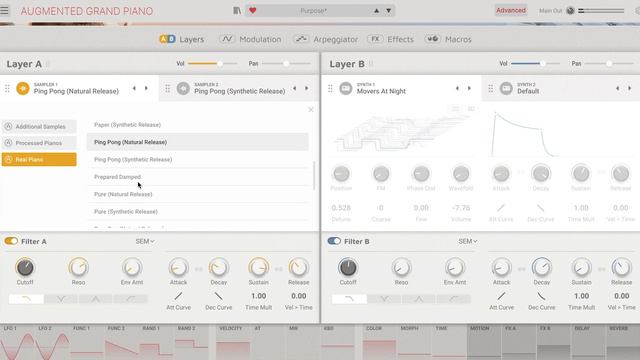
Task: Open the hamburger main menu
Action: (x=4, y=10)
